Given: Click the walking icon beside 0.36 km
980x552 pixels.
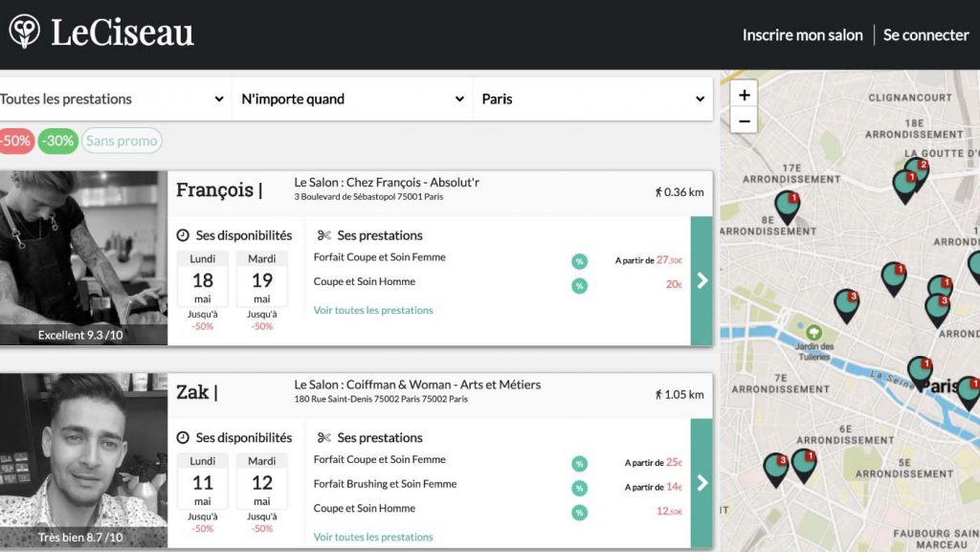Looking at the screenshot, I should (658, 192).
